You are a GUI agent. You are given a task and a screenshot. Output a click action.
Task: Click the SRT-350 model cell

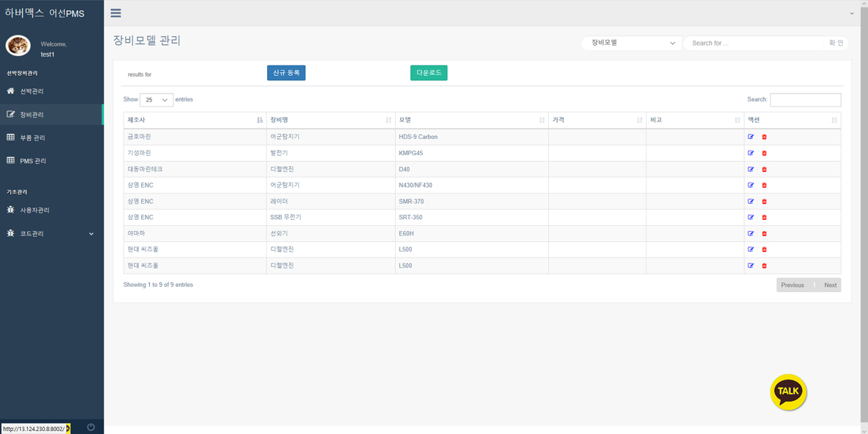pos(472,217)
